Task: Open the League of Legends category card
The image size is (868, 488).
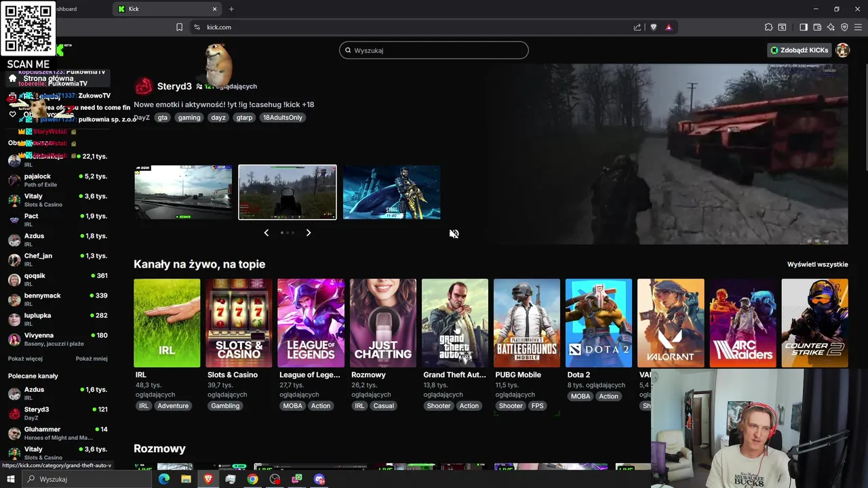Action: coord(311,323)
